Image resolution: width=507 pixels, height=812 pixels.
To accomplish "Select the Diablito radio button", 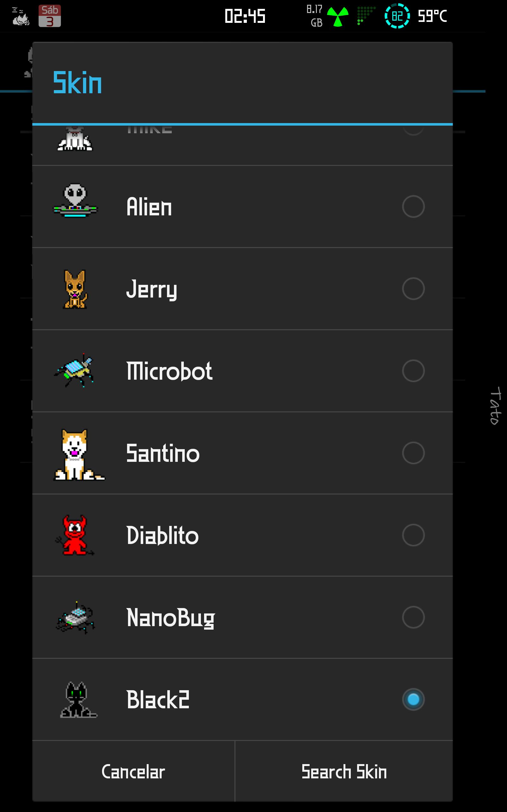I will coord(413,535).
